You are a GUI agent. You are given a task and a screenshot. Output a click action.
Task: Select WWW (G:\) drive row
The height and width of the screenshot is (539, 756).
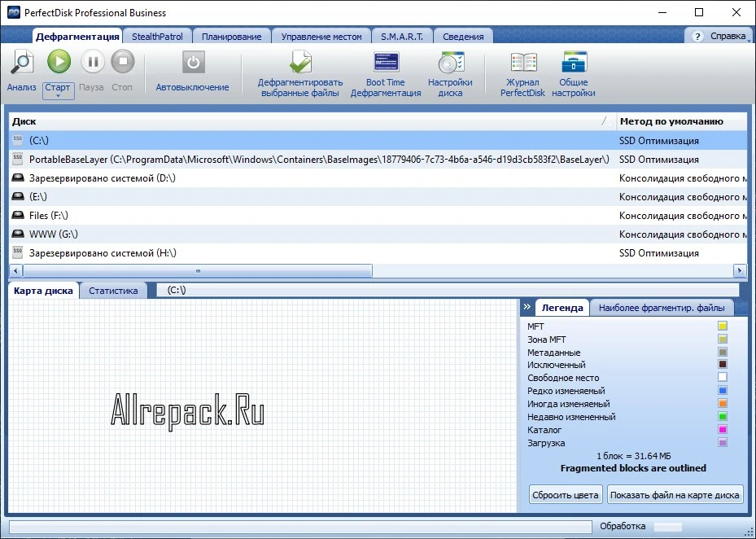coord(378,234)
